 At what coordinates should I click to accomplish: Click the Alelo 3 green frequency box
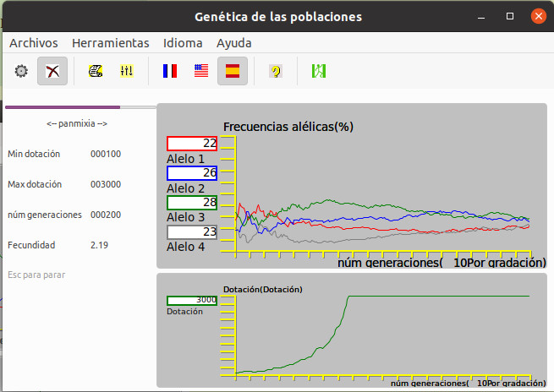193,203
